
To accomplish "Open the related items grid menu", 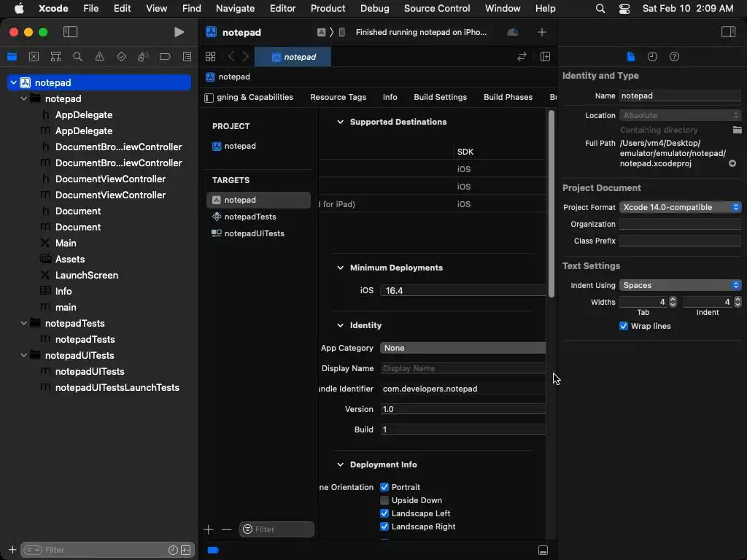I will (x=210, y=57).
